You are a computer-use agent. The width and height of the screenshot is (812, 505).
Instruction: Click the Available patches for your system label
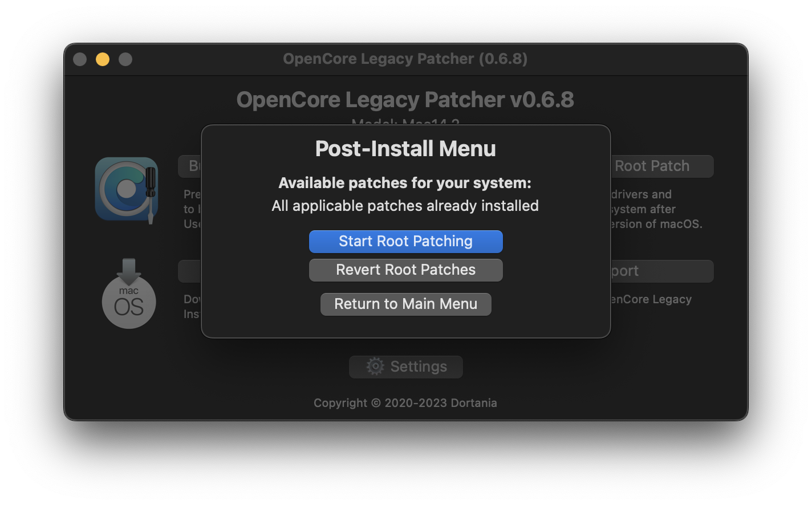tap(405, 183)
